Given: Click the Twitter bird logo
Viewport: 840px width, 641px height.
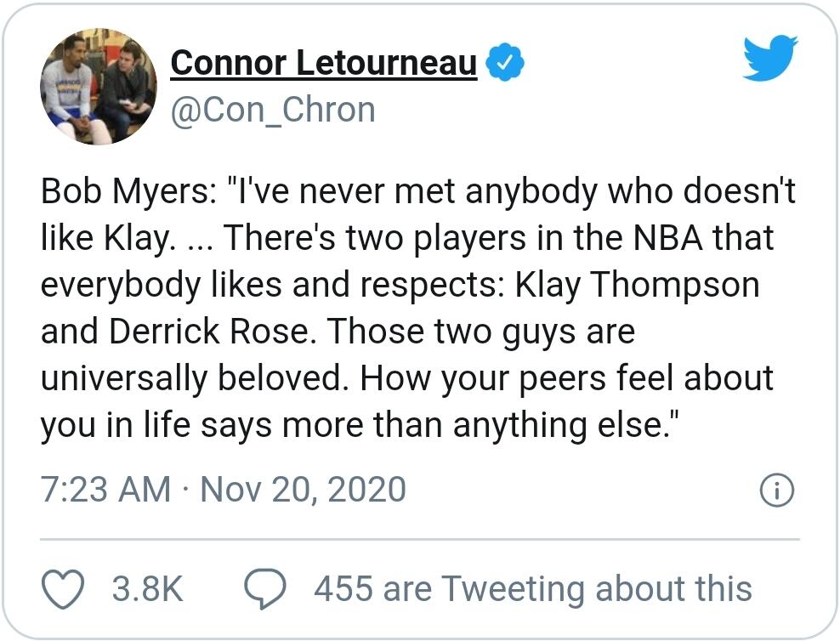Looking at the screenshot, I should pyautogui.click(x=769, y=59).
